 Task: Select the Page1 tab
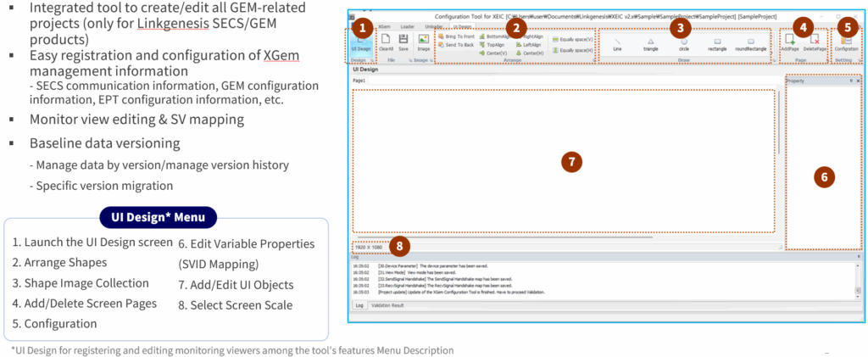coord(359,81)
